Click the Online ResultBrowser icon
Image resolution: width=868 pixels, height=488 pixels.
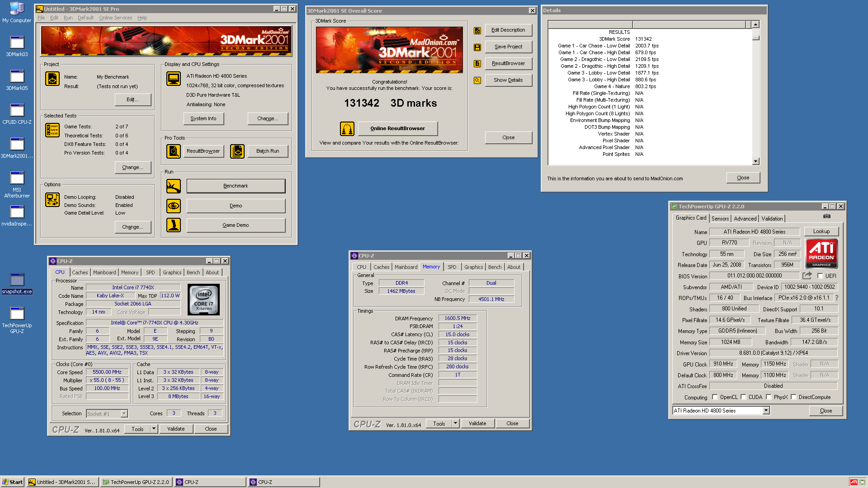(x=347, y=129)
